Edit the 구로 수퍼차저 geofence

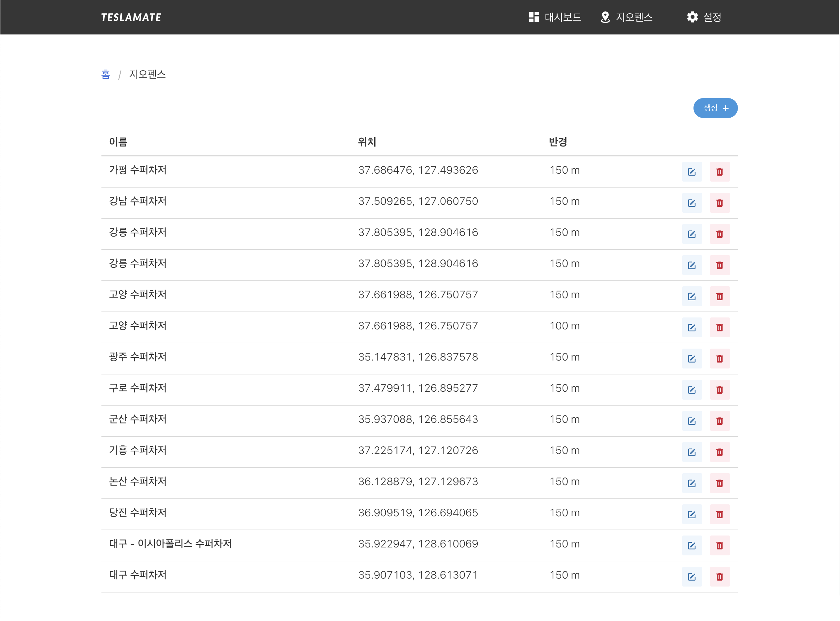click(x=692, y=390)
